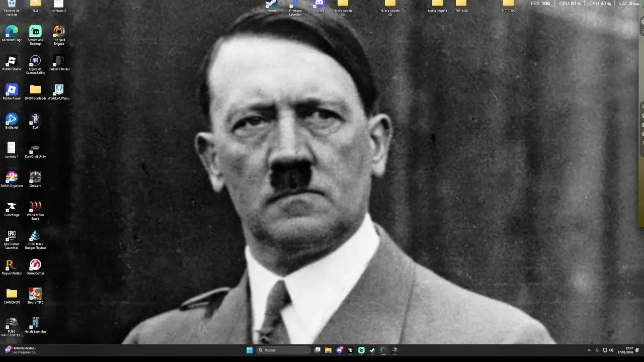The height and width of the screenshot is (362, 644).
Task: Select 2stitch Organizer desktop icon
Action: pos(12,179)
